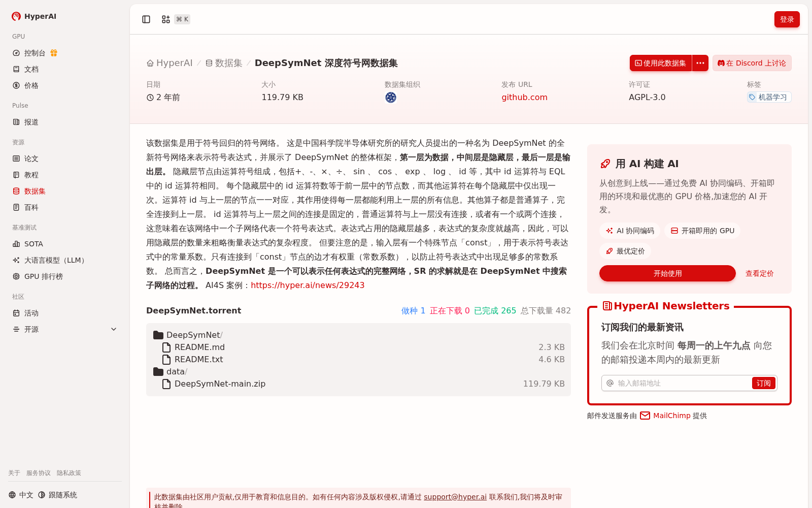Click the newsletter icon beside HyperAI Newsletters
The image size is (812, 508).
point(607,306)
